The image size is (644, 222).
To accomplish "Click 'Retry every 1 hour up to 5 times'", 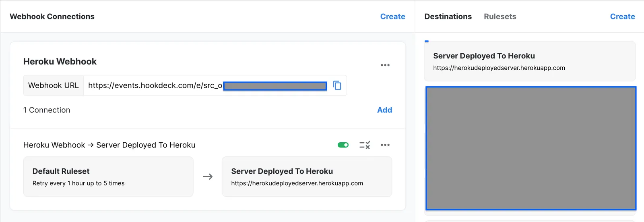I will [x=78, y=183].
